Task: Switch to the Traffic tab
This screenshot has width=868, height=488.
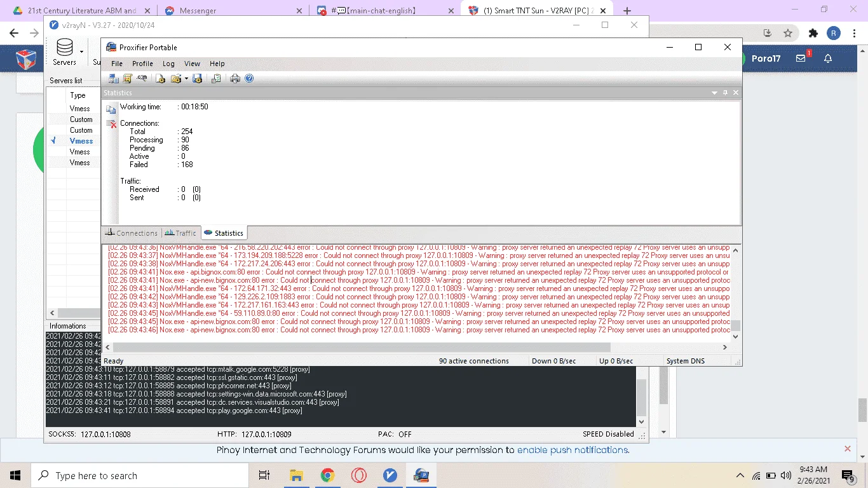Action: [x=181, y=233]
